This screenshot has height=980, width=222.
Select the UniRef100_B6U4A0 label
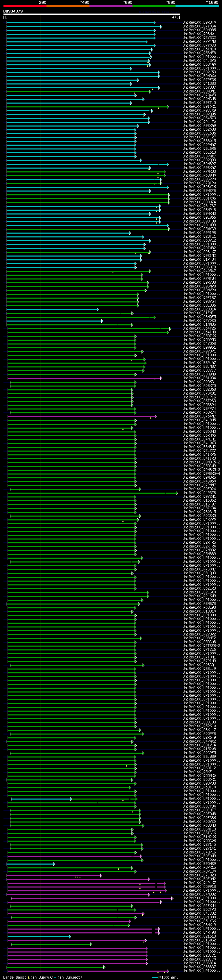199,64
